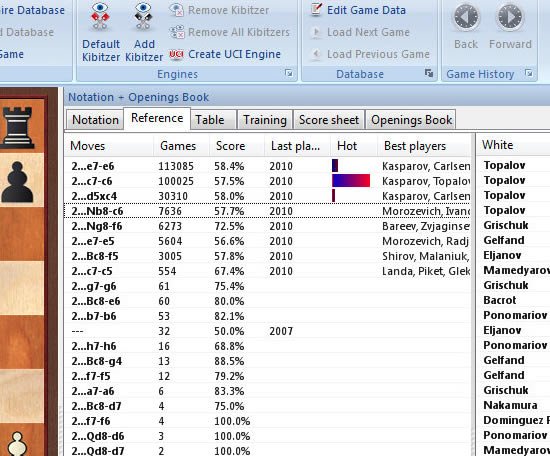Expand the Database group dialog launcher
550x456 pixels.
428,73
